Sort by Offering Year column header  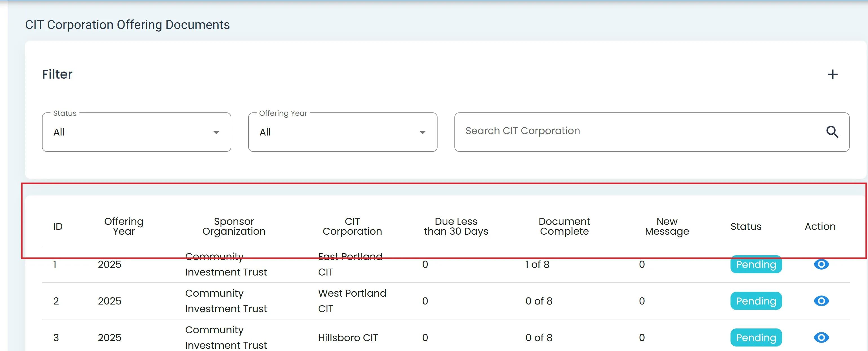[124, 226]
